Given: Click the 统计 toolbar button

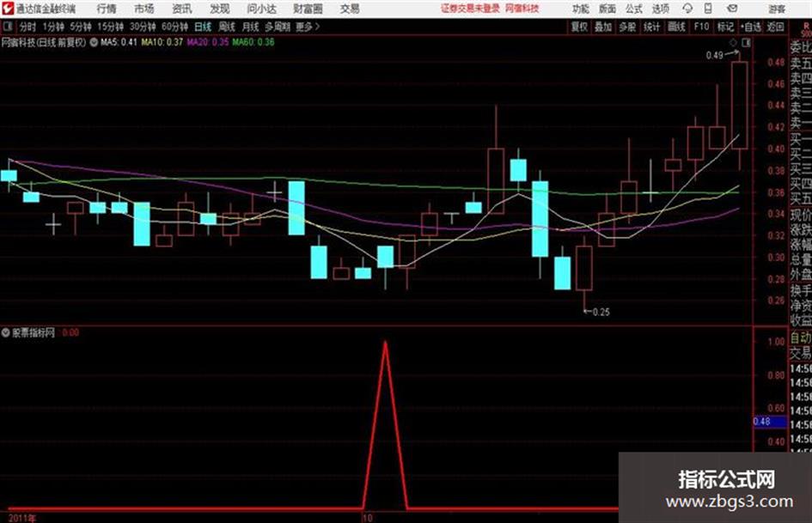Looking at the screenshot, I should point(651,27).
